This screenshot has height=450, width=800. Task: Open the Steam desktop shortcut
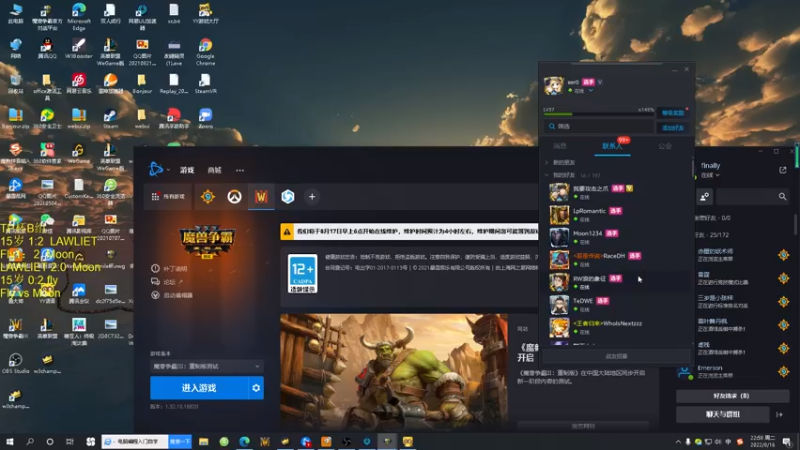coord(110,118)
